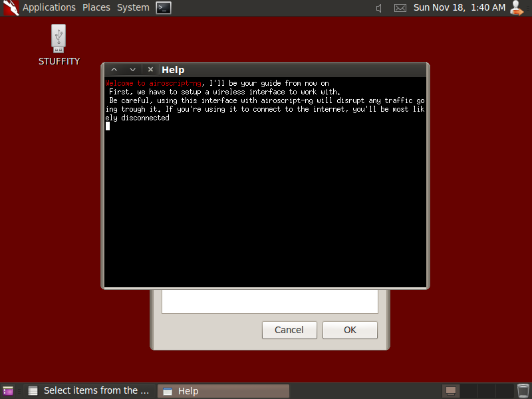Click 'Welcome to airoscript-ng' red text

154,83
